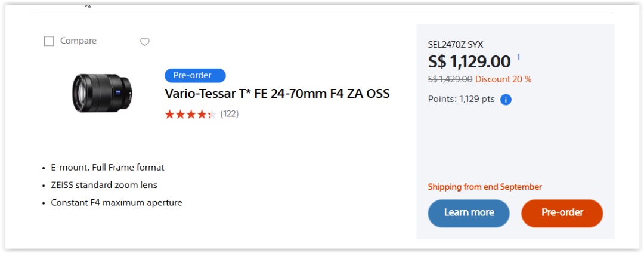Click the Discount 20 % text
644x253 pixels.
503,79
